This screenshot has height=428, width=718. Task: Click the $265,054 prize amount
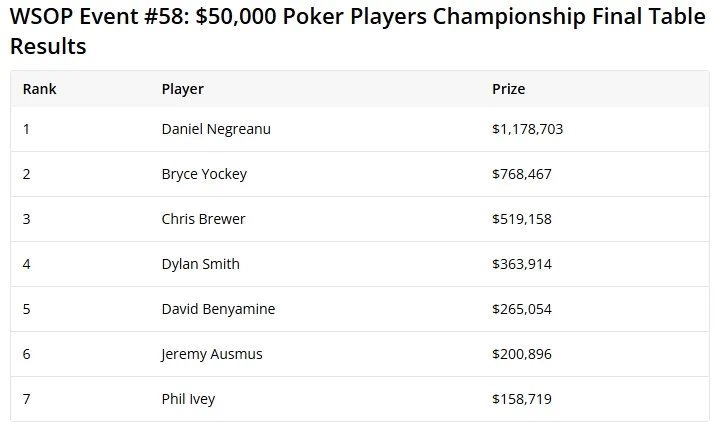point(522,309)
